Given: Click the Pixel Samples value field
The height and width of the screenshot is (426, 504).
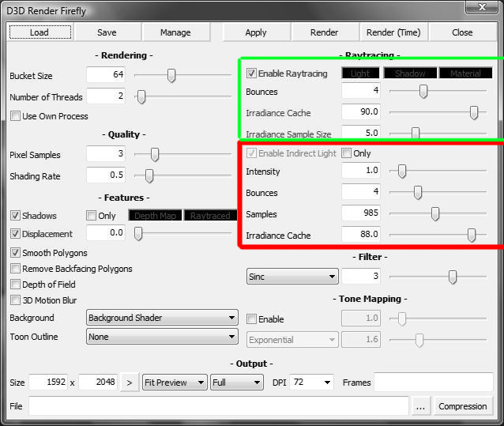Looking at the screenshot, I should (x=106, y=153).
